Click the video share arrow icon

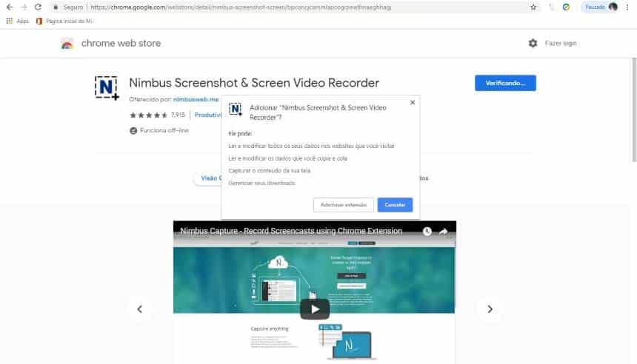click(443, 232)
